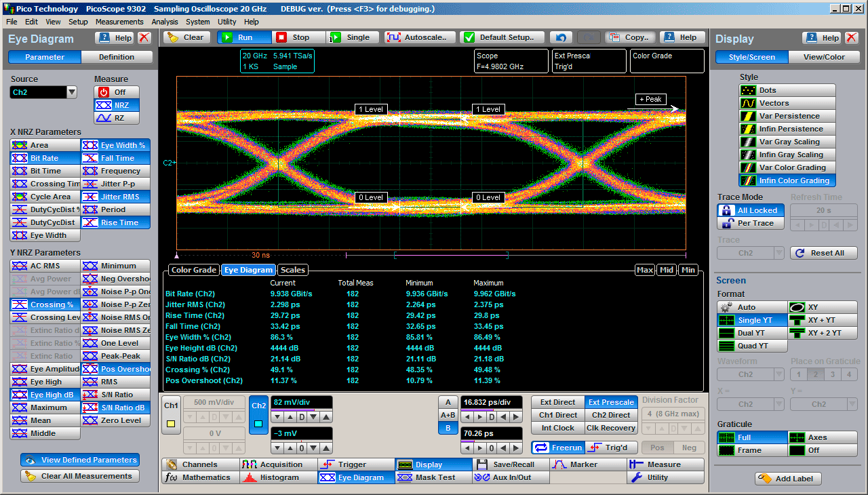Switch to the View/Color tab

coord(824,57)
